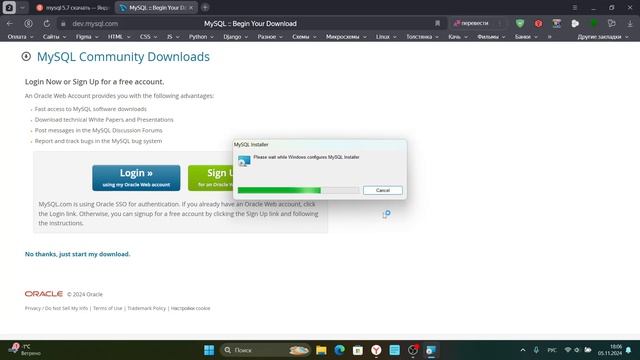Expand the HTML bookmarks folder

[x=119, y=37]
